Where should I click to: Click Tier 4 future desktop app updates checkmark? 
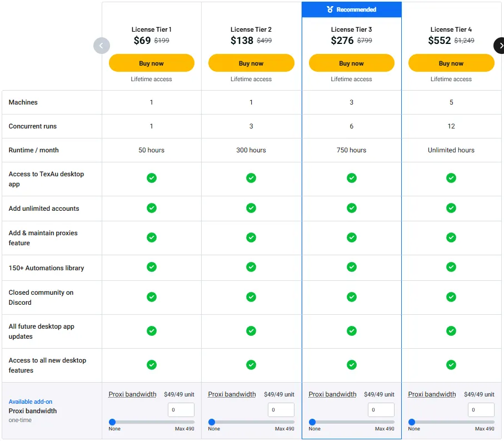coord(451,331)
